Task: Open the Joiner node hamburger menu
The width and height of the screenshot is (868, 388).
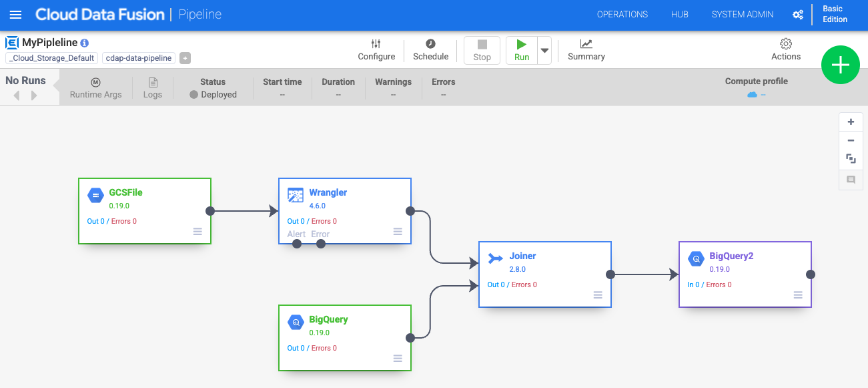Action: point(598,295)
